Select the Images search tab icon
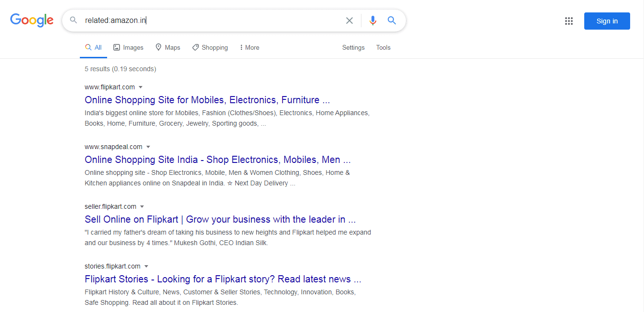The height and width of the screenshot is (312, 644). point(117,47)
